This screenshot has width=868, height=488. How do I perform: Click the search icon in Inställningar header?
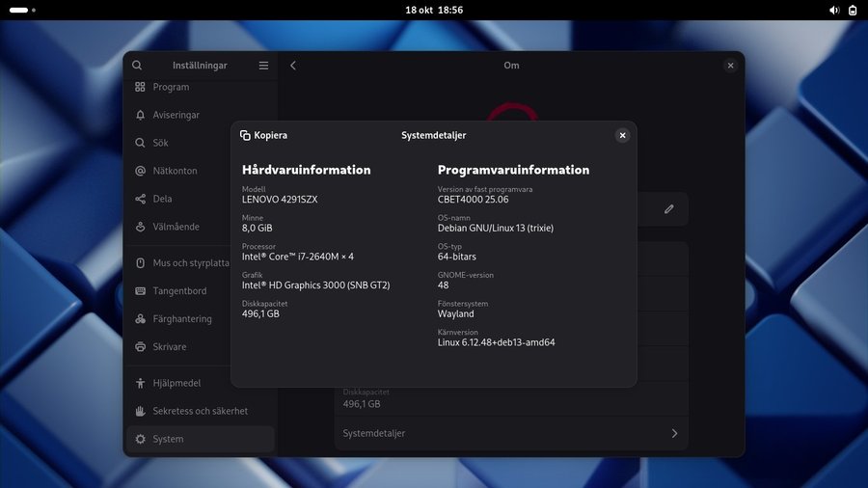click(x=137, y=66)
